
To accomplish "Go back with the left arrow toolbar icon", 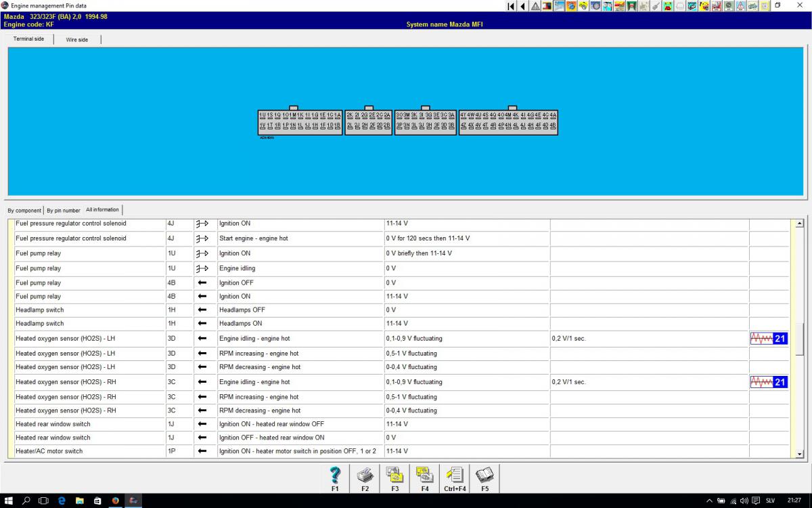I will point(522,6).
